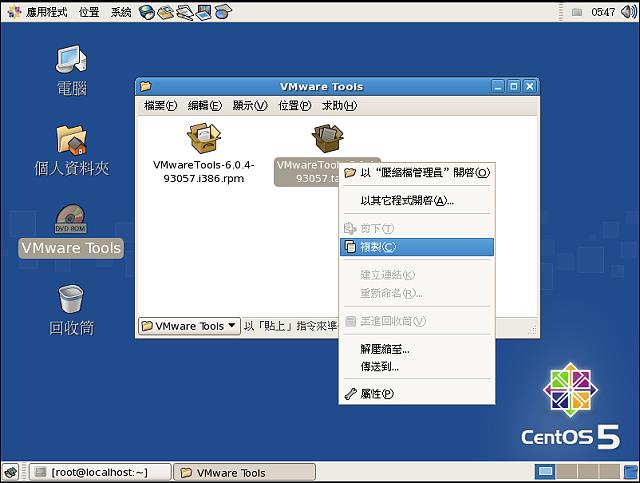The width and height of the screenshot is (640, 483).
Task: Click the show desktop icon in bottom panel
Action: pyautogui.click(x=11, y=472)
